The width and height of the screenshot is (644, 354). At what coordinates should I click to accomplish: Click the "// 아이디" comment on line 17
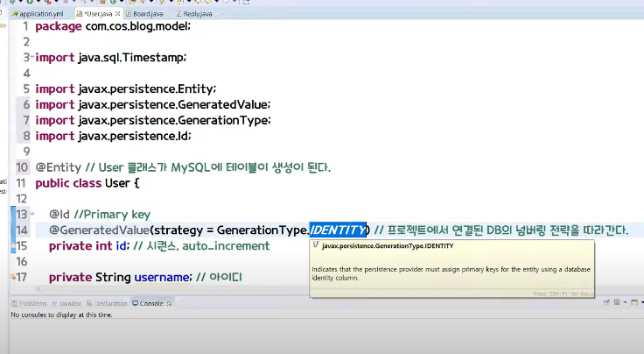(x=219, y=277)
